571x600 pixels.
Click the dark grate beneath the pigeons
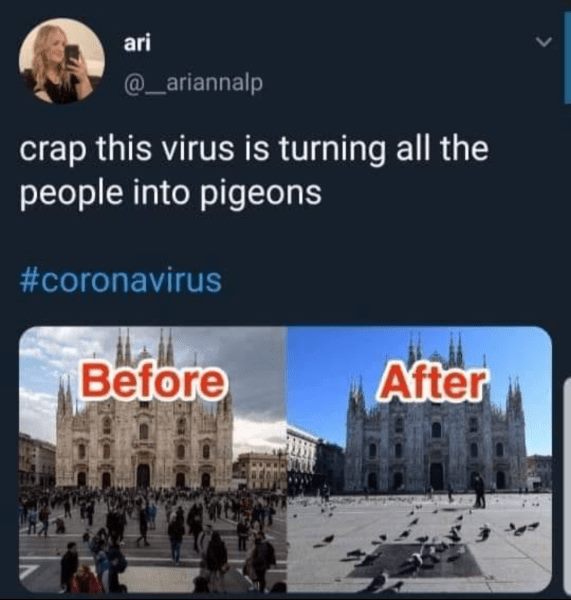click(415, 559)
